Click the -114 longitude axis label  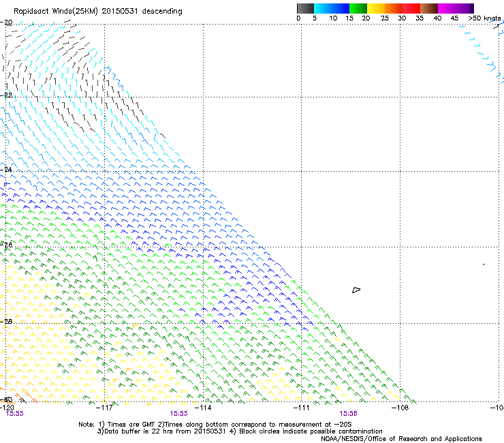pyautogui.click(x=203, y=408)
